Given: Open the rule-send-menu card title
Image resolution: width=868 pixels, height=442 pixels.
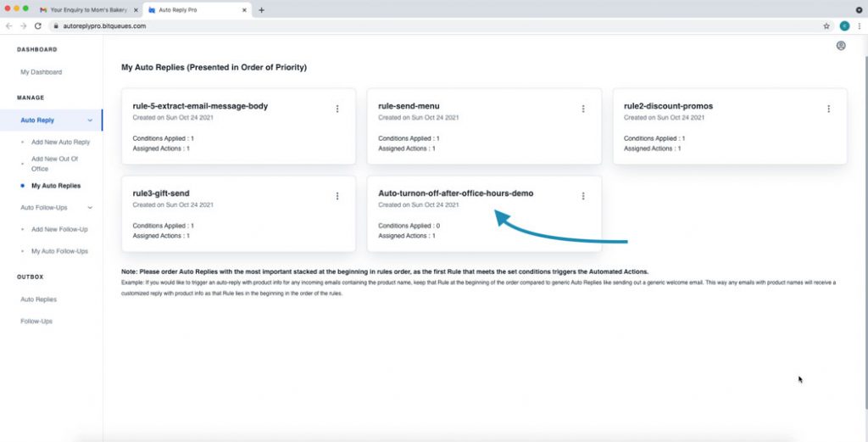Looking at the screenshot, I should tap(409, 106).
